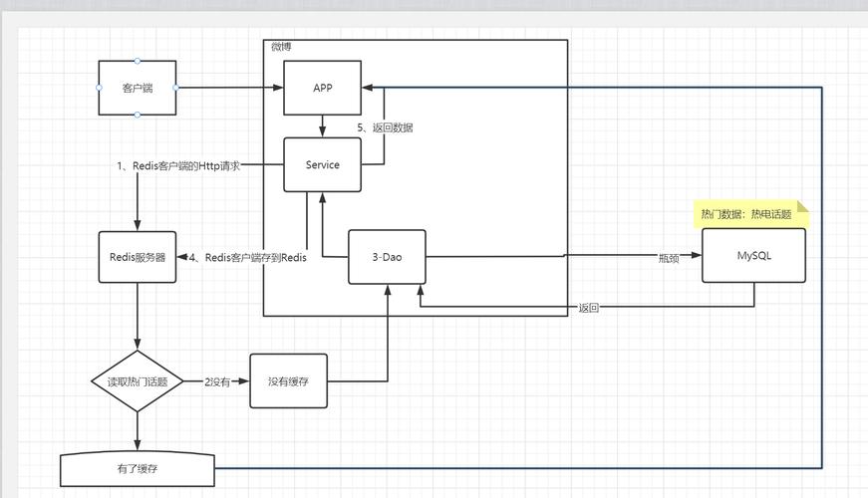Select the 没有缓存 box
The width and height of the screenshot is (868, 498).
pos(288,381)
